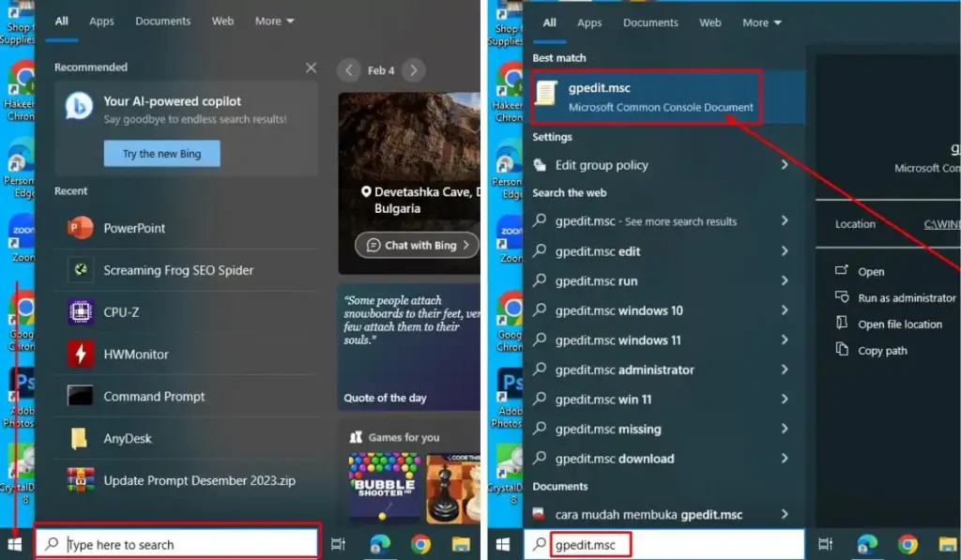Click Task View icon in left taskbar
This screenshot has width=961, height=560.
coord(338,544)
